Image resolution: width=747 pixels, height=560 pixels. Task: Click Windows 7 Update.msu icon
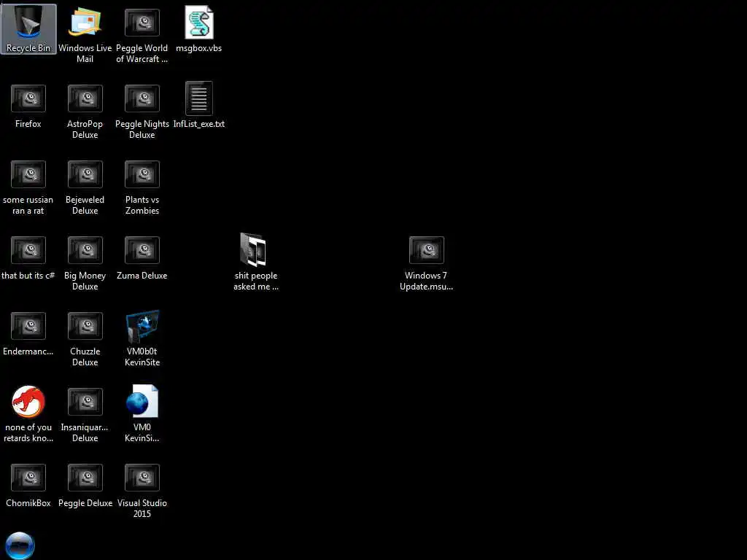(x=426, y=262)
